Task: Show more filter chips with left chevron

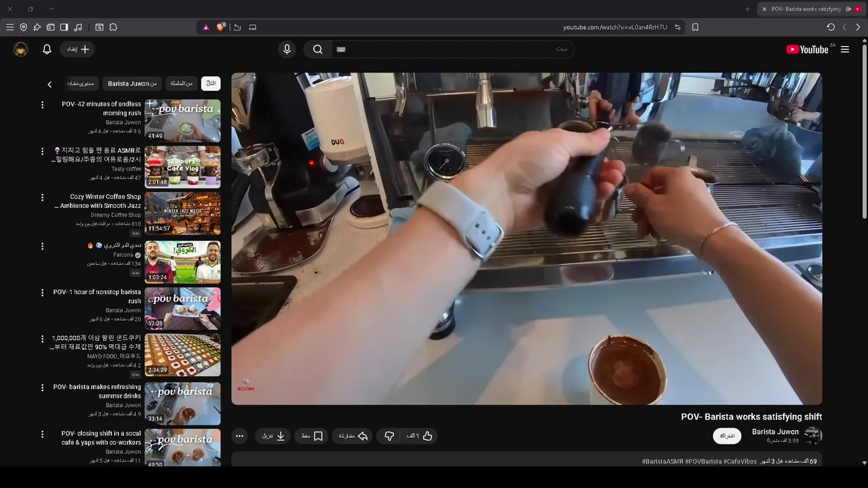Action: 50,84
